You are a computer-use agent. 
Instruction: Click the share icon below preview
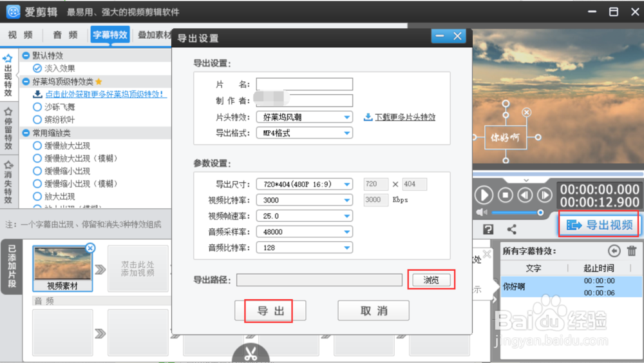(512, 230)
